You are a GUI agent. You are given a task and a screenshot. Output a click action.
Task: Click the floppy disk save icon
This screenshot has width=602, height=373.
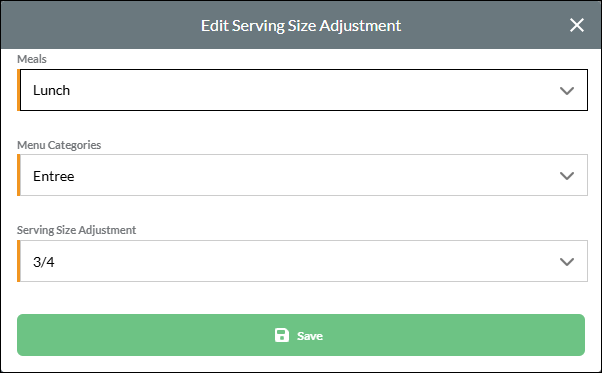282,335
